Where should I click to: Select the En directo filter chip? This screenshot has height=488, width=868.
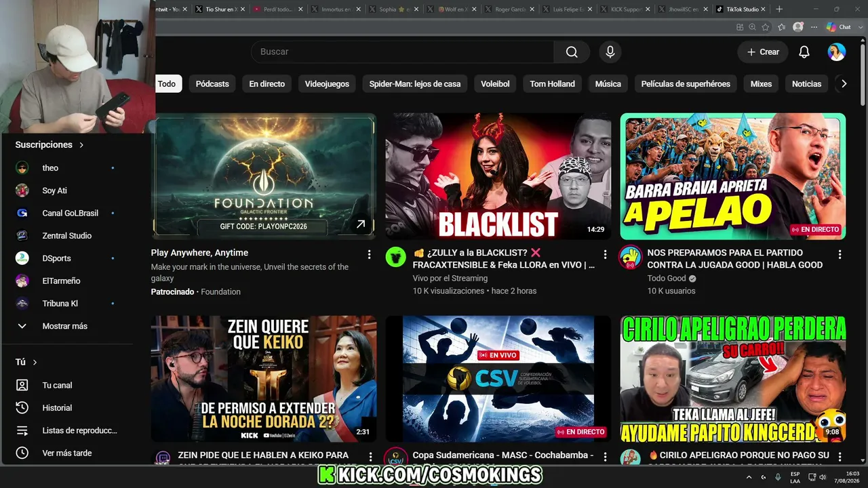coord(267,84)
